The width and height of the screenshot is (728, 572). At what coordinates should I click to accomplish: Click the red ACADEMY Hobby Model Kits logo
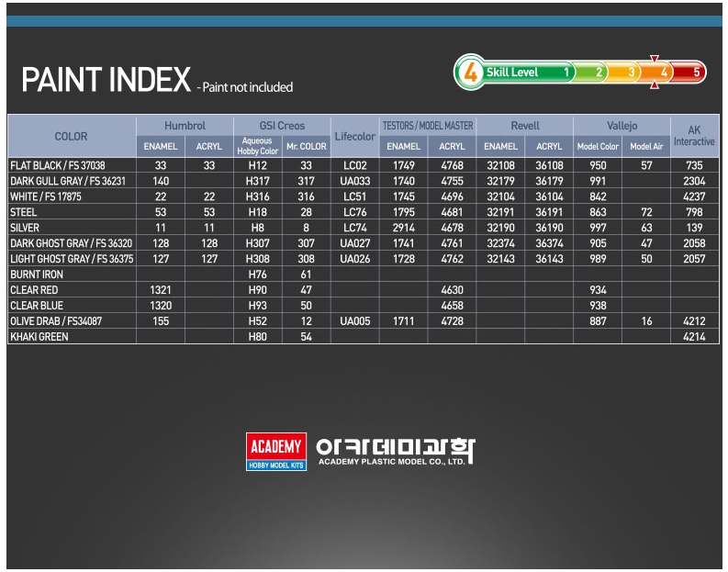coord(275,453)
